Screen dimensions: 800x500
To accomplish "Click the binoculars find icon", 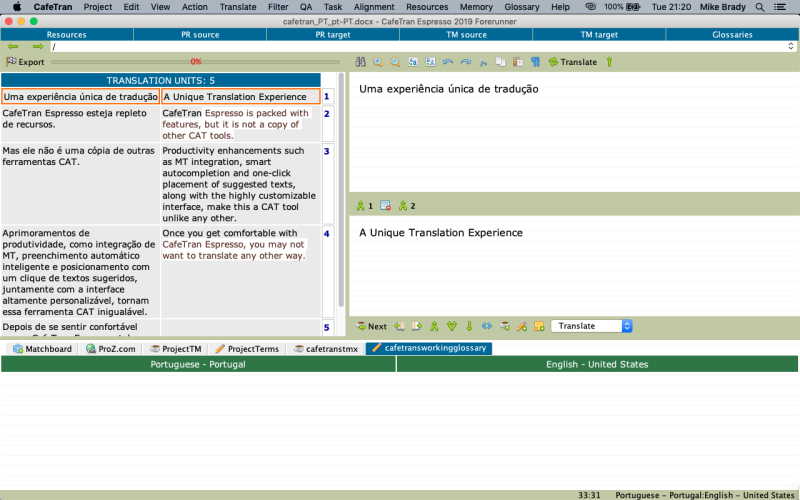I will click(x=361, y=62).
